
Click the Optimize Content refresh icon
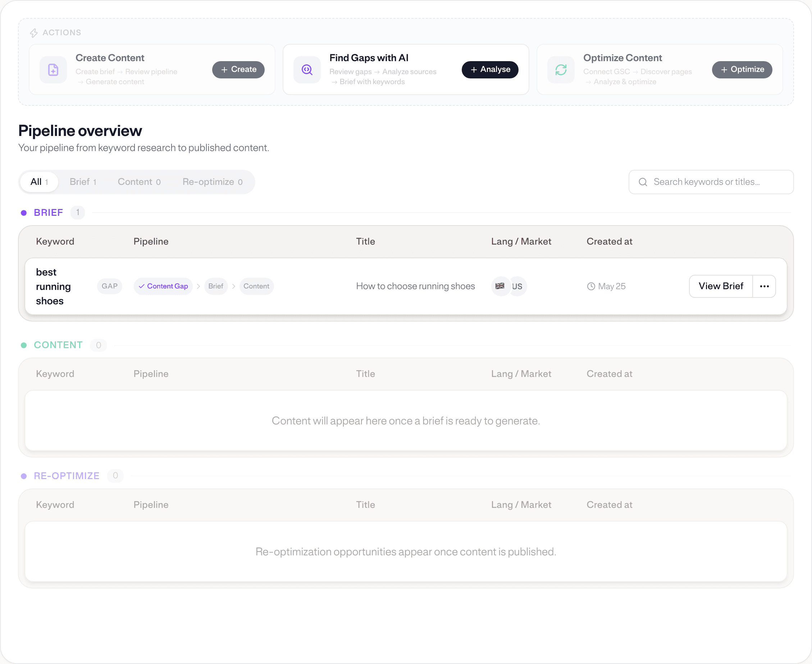click(x=561, y=70)
